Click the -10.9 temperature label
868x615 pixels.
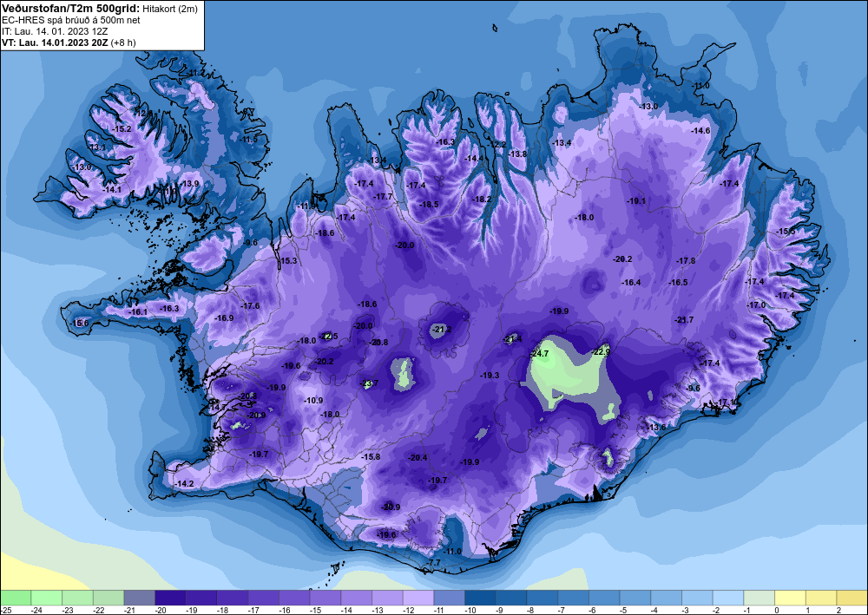pyautogui.click(x=313, y=401)
